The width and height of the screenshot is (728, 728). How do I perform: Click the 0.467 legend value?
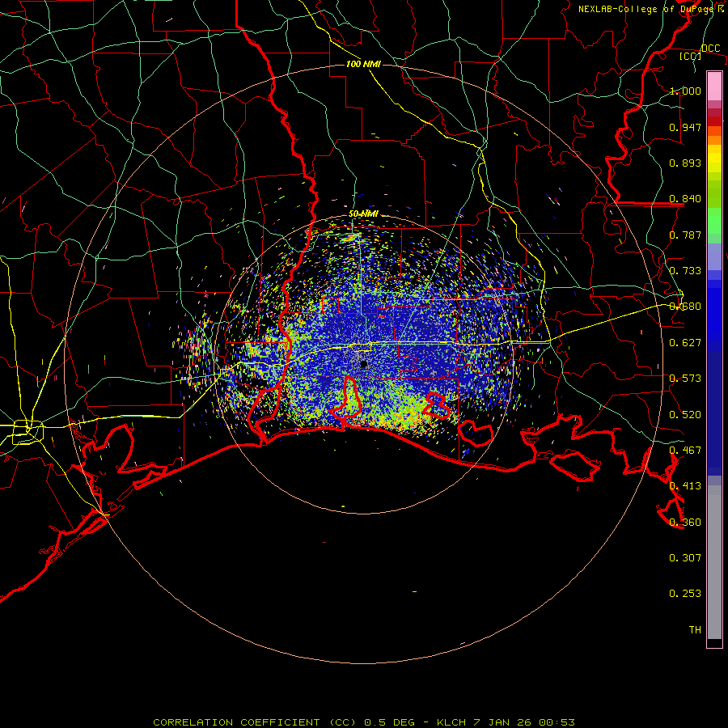[x=685, y=450]
